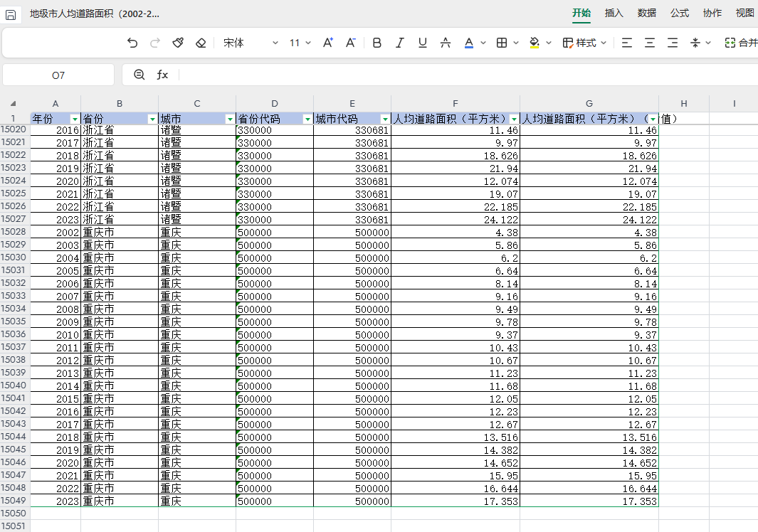Expand the 样式 styles dropdown

pyautogui.click(x=585, y=43)
